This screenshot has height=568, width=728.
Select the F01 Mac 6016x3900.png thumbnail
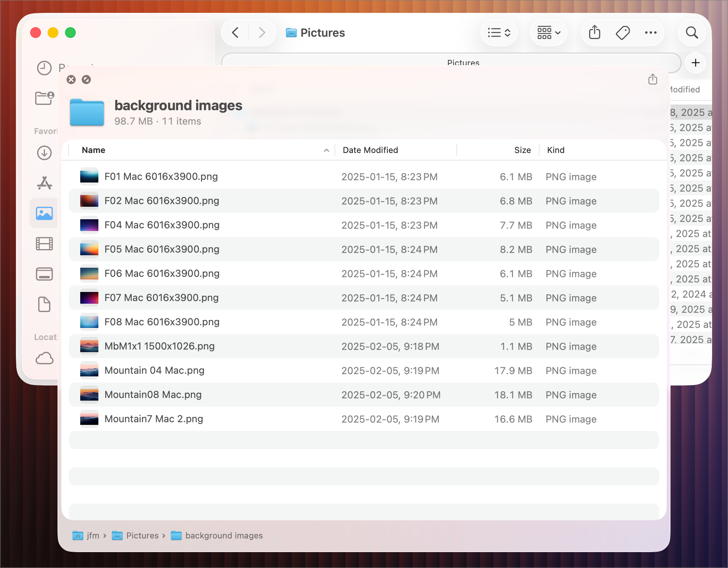(x=89, y=176)
